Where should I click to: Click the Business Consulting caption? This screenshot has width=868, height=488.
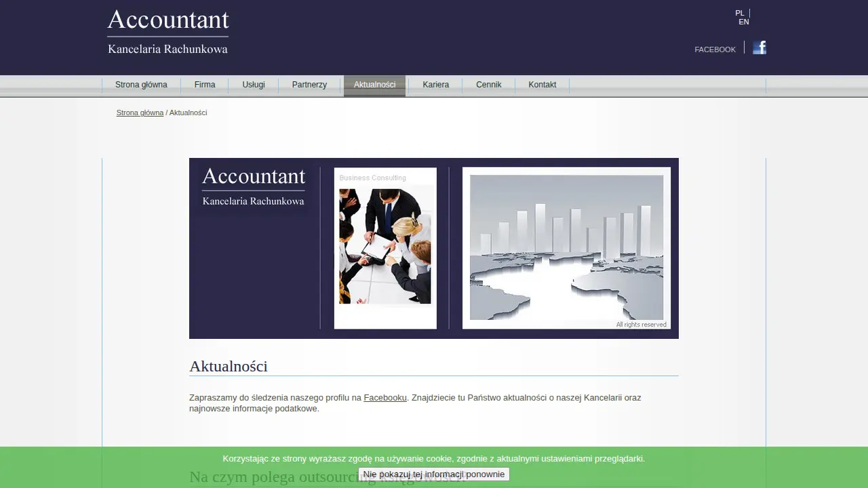(372, 178)
